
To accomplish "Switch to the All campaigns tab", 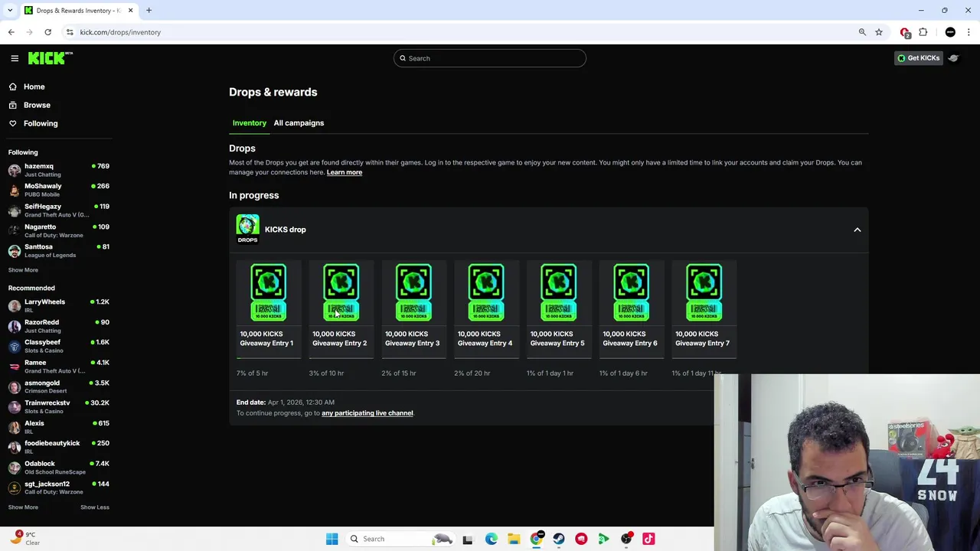I will (299, 122).
